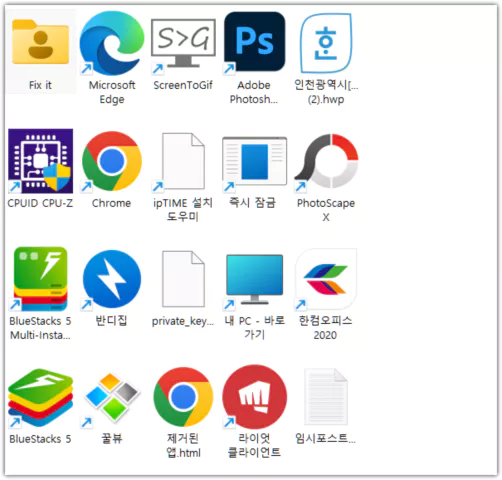
Task: Click the "PhotoScape X" label text
Action: [326, 210]
